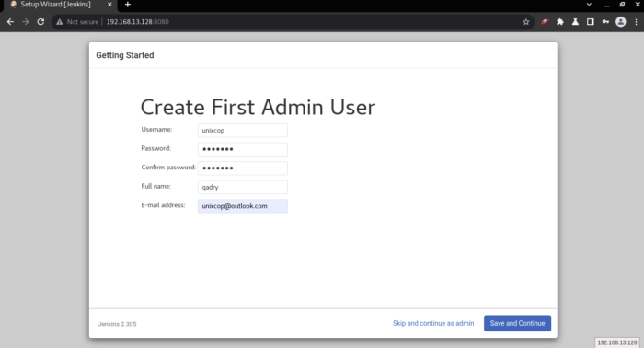Open a new browser tab

click(128, 5)
